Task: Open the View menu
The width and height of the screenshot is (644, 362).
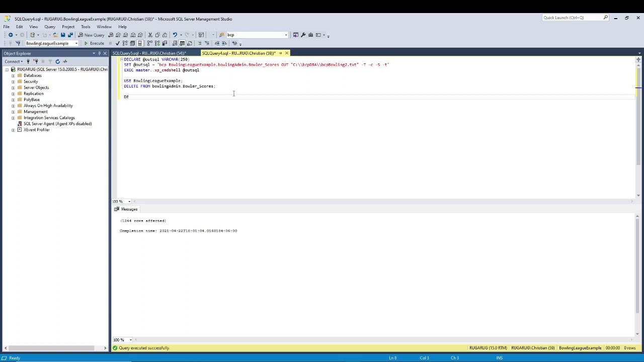Action: point(33,27)
